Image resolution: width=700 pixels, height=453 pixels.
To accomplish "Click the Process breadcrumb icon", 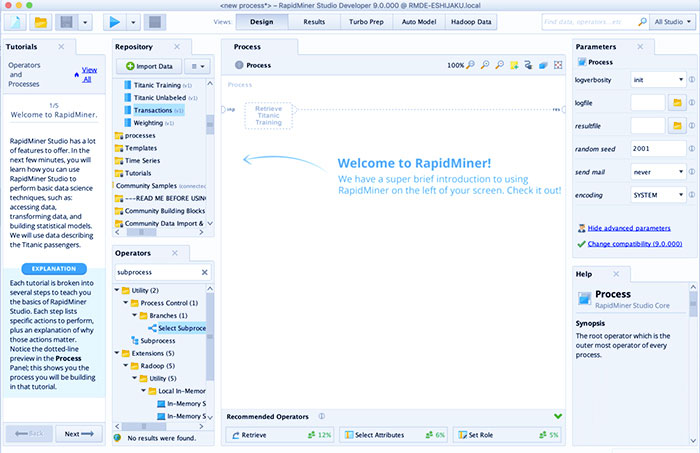I will (x=239, y=65).
